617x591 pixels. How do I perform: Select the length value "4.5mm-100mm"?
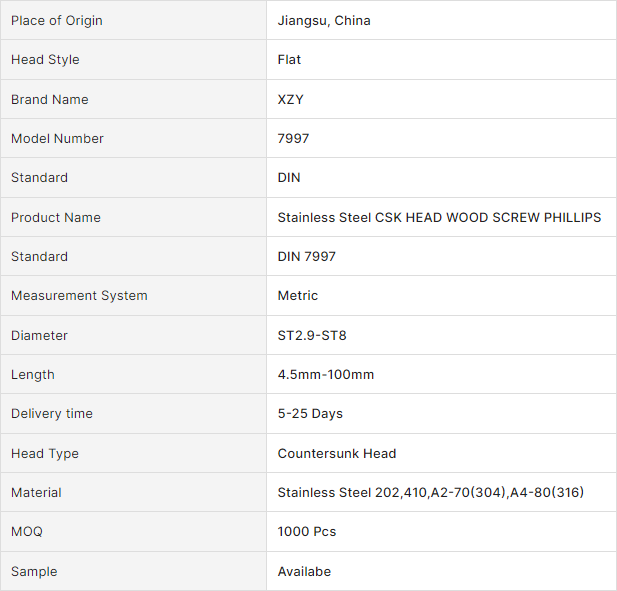pos(325,375)
